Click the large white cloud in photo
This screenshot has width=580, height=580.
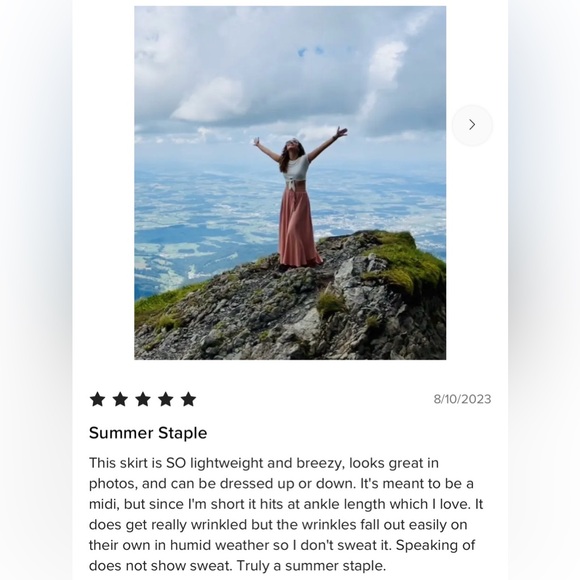[213, 100]
